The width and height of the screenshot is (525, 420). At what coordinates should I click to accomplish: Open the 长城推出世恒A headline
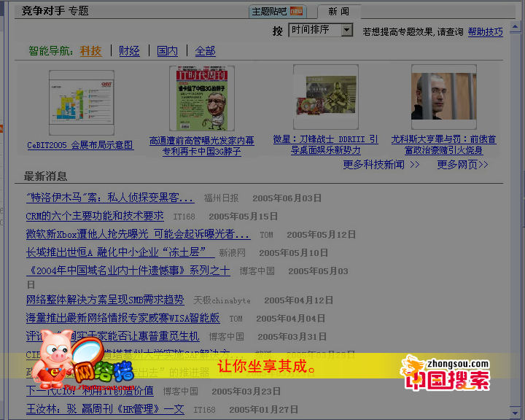click(x=120, y=252)
